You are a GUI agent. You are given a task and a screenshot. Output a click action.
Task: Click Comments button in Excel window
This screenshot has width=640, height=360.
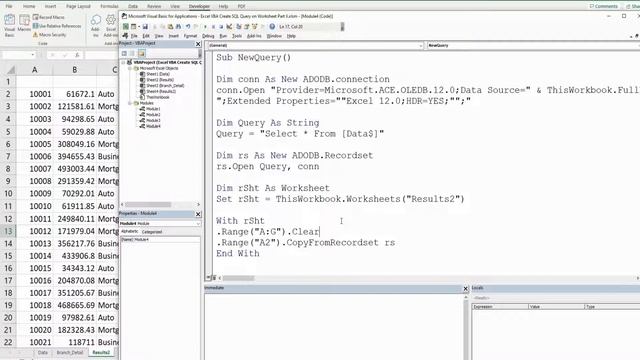(604, 7)
